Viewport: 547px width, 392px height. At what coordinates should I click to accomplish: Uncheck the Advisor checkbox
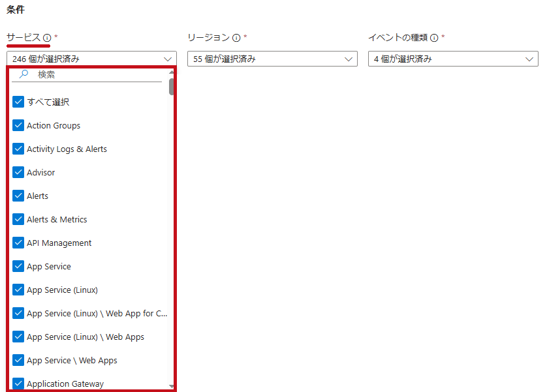coord(18,172)
